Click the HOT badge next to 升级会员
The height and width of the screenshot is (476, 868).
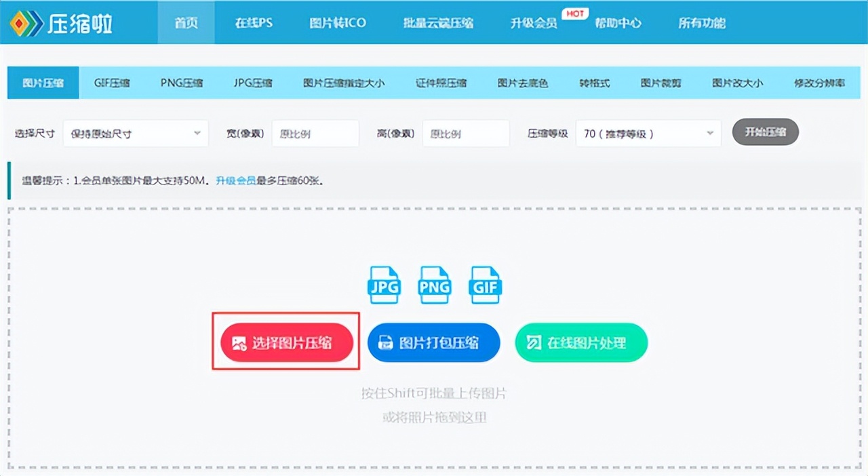pos(574,12)
